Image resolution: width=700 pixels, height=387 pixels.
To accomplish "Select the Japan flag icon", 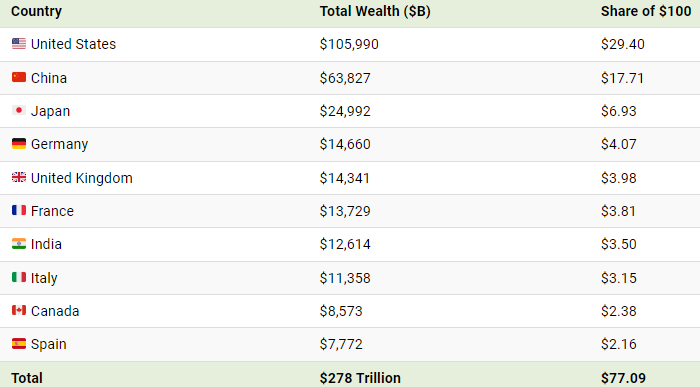I will [19, 110].
